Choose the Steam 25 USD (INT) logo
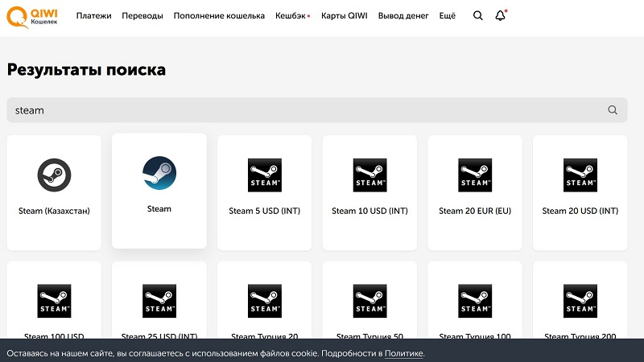This screenshot has height=362, width=644. pyautogui.click(x=159, y=301)
